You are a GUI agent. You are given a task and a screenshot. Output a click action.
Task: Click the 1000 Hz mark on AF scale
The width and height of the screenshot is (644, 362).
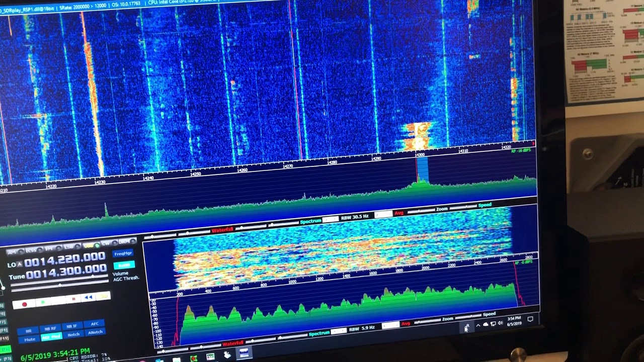(293, 282)
